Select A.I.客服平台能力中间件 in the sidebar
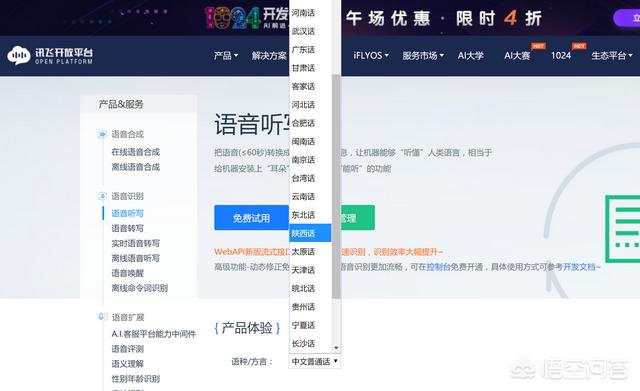The image size is (640, 391). tap(153, 334)
